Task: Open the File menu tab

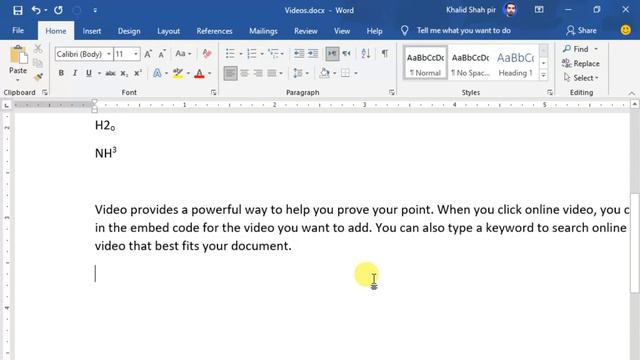Action: [18, 31]
